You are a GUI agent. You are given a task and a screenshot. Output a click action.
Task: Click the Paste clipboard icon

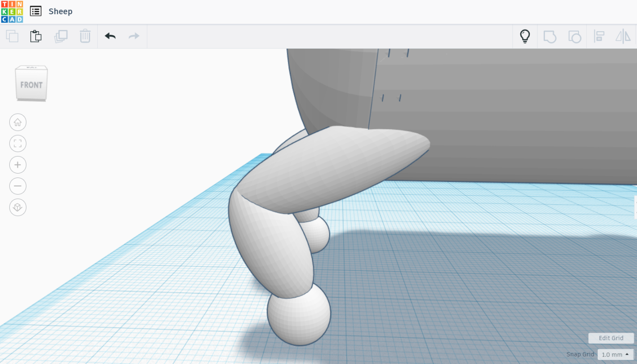(36, 36)
